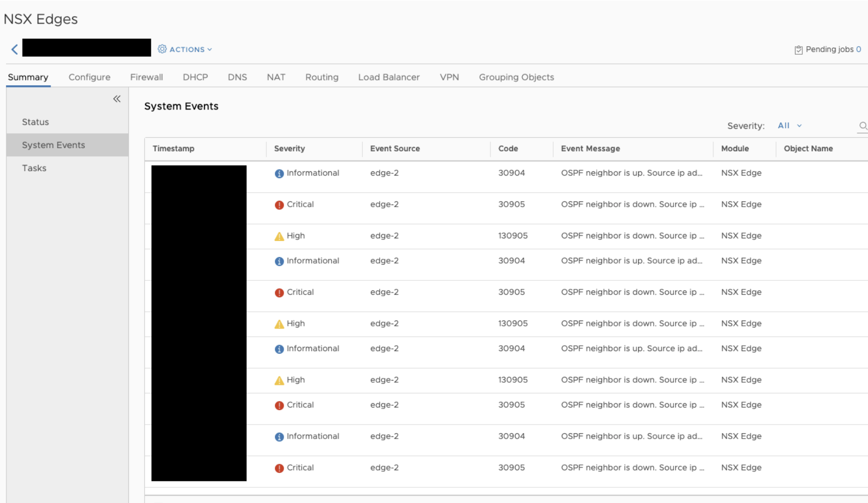This screenshot has width=868, height=503.
Task: Click the search magnifier icon
Action: pos(863,126)
